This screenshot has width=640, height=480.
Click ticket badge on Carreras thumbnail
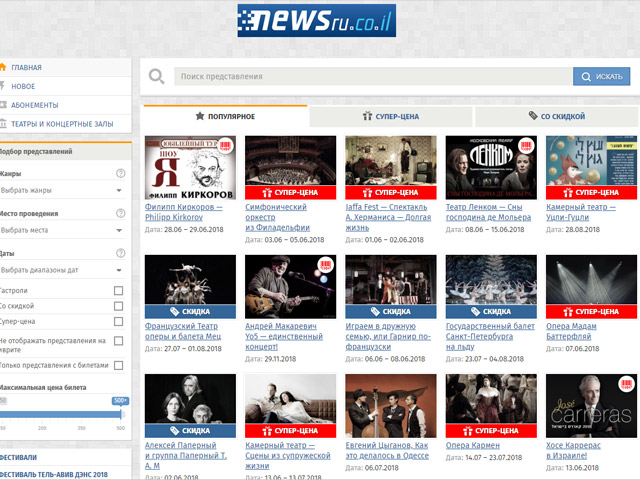pos(627,384)
